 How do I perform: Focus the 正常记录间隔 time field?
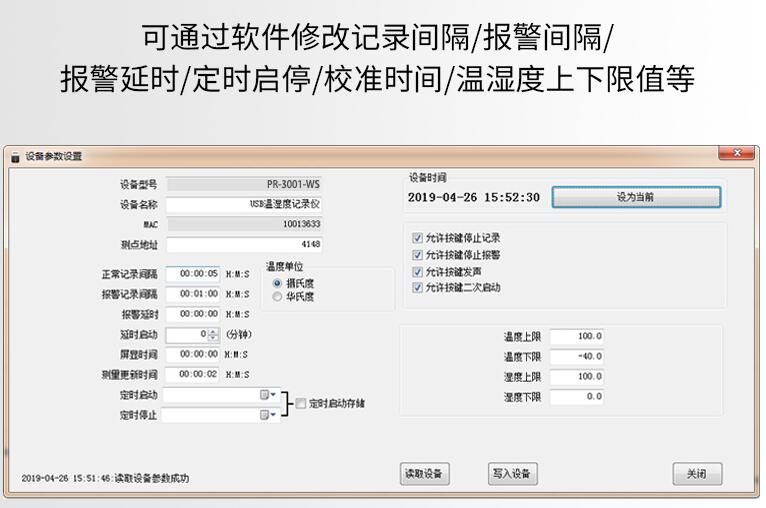pos(193,274)
